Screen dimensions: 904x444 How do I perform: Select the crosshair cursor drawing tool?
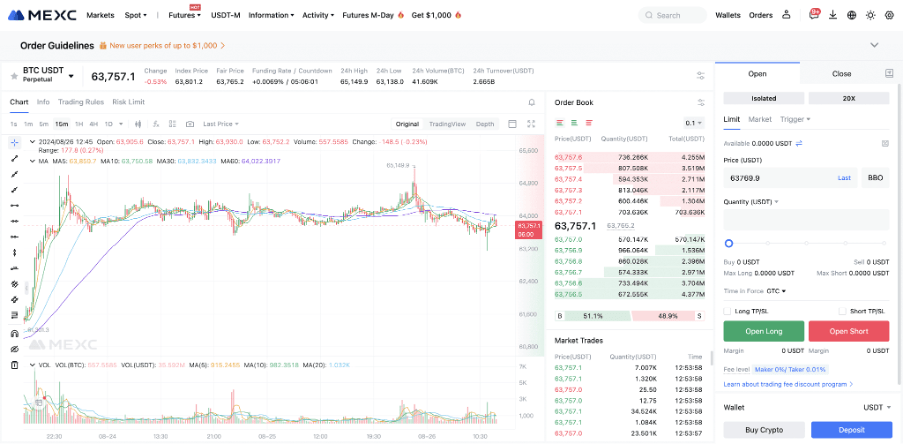click(14, 142)
